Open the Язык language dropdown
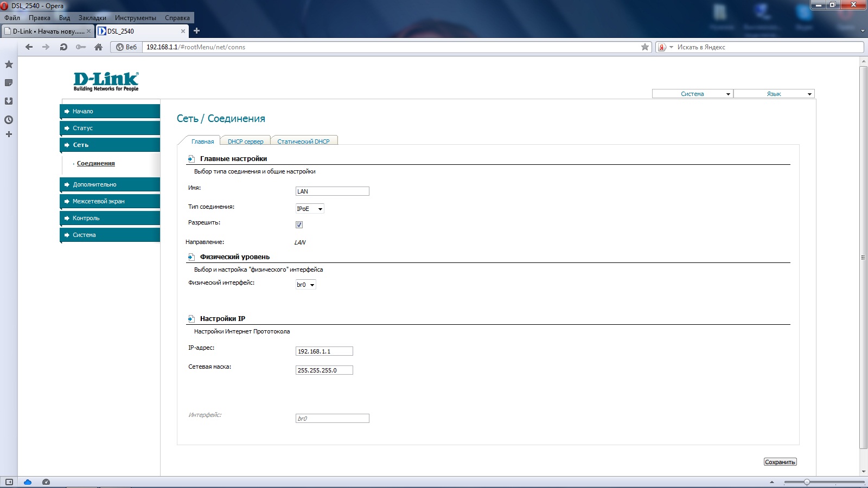 774,94
